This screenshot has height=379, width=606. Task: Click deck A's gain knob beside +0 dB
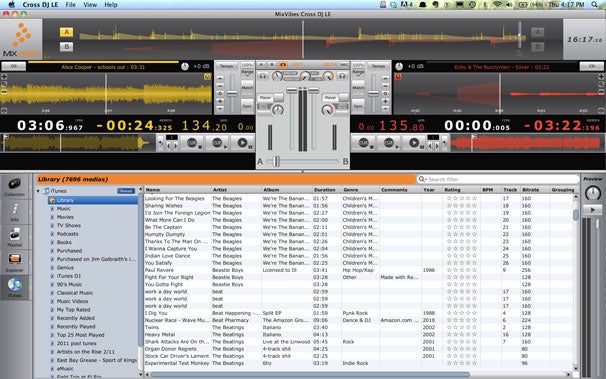point(185,66)
